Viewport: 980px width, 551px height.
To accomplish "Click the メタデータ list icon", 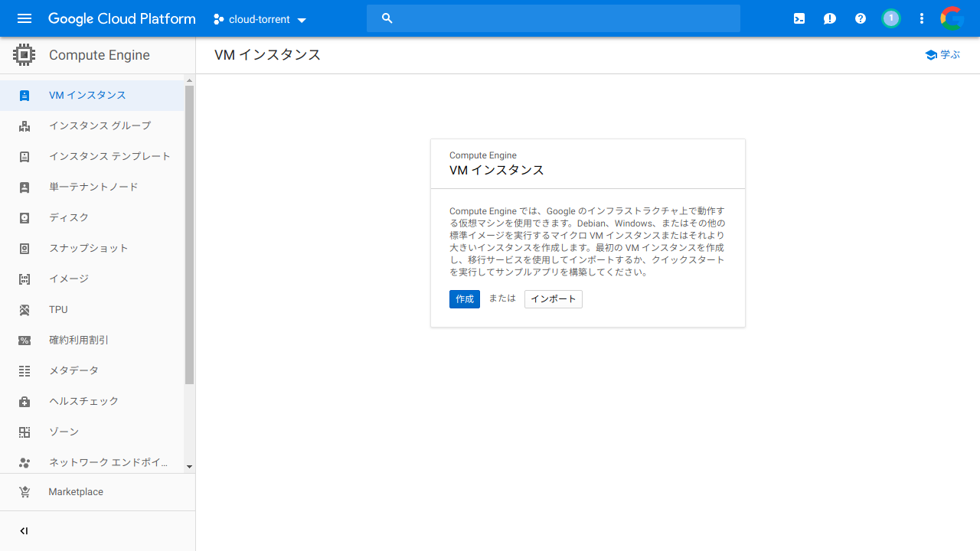I will 24,371.
